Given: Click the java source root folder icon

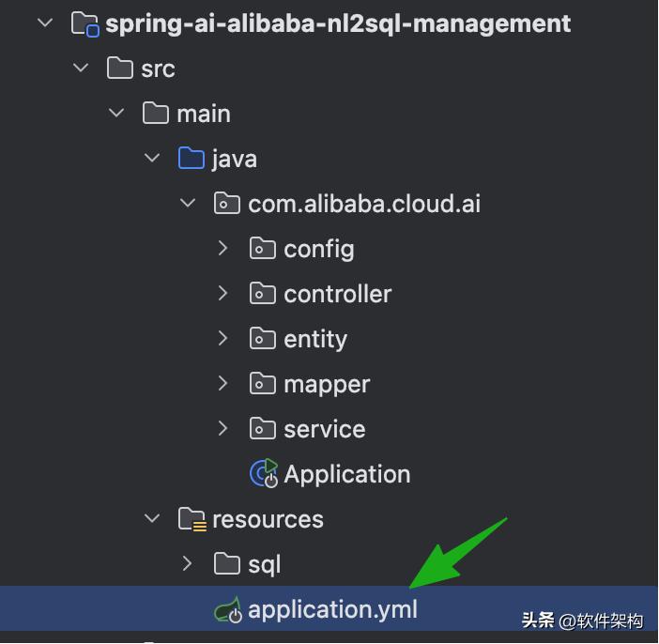Looking at the screenshot, I should point(192,159).
